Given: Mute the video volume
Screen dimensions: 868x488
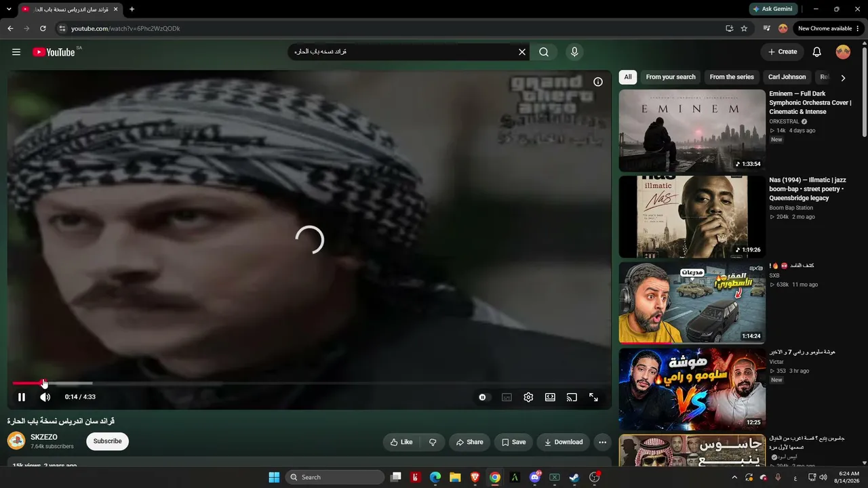Looking at the screenshot, I should coord(45,397).
